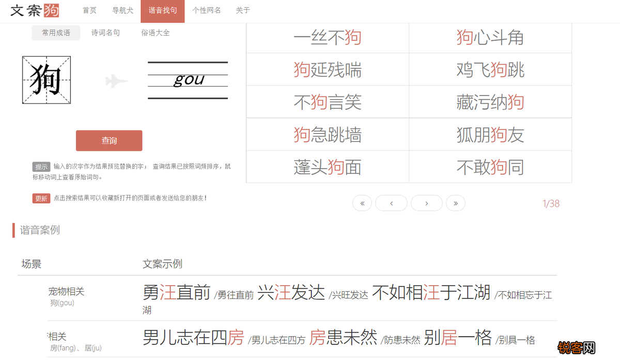Switch to the 常用成语 tab
This screenshot has width=620, height=364.
click(56, 33)
